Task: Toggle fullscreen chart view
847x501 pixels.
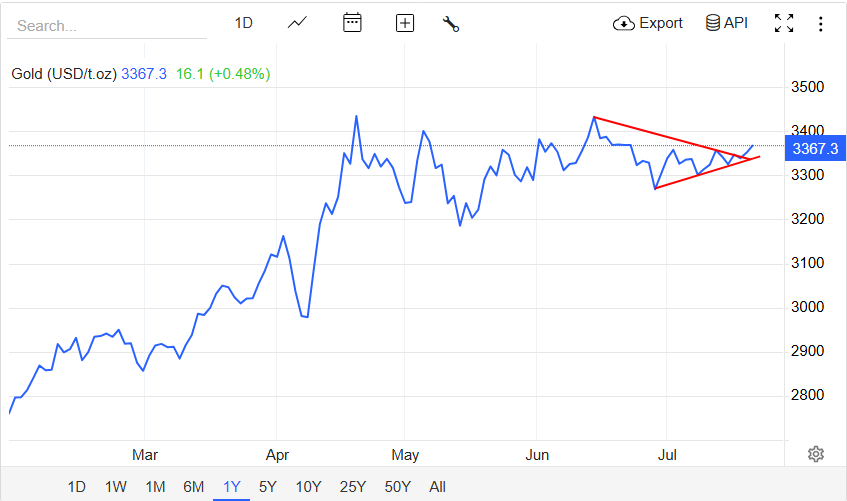Action: click(x=784, y=23)
